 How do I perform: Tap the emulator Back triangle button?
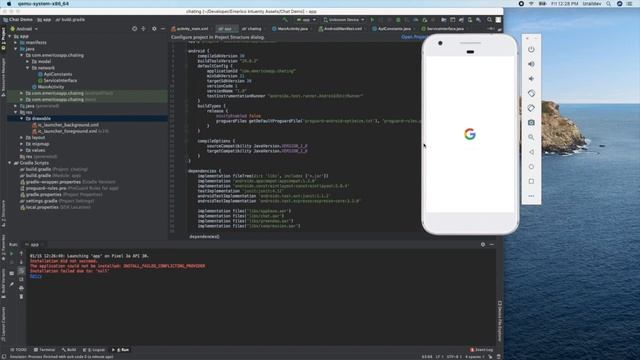coord(531,152)
